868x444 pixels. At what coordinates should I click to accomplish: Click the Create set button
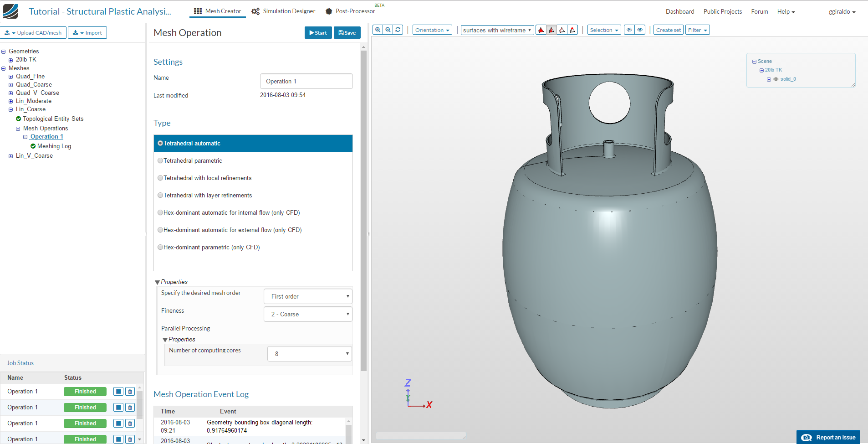click(x=668, y=30)
